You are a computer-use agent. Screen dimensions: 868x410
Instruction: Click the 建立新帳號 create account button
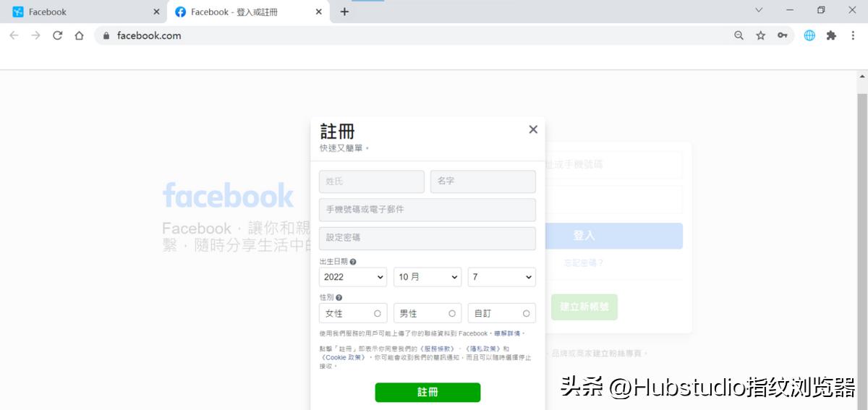(584, 307)
